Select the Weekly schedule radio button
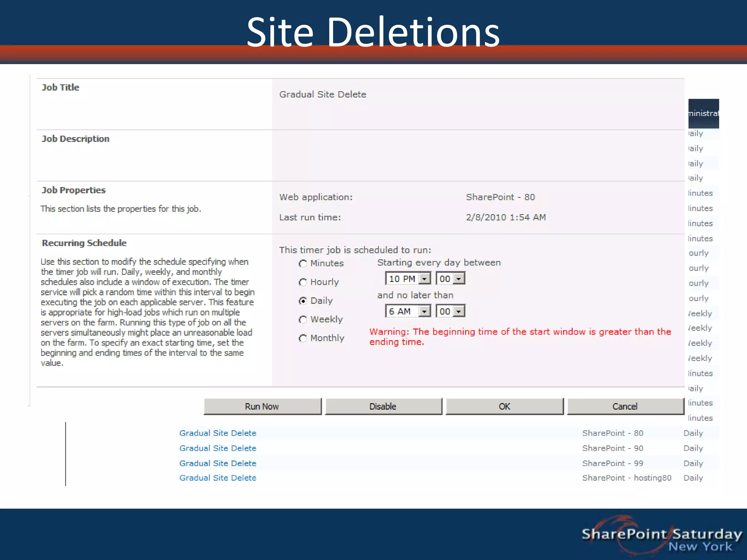The image size is (747, 560). pos(303,320)
